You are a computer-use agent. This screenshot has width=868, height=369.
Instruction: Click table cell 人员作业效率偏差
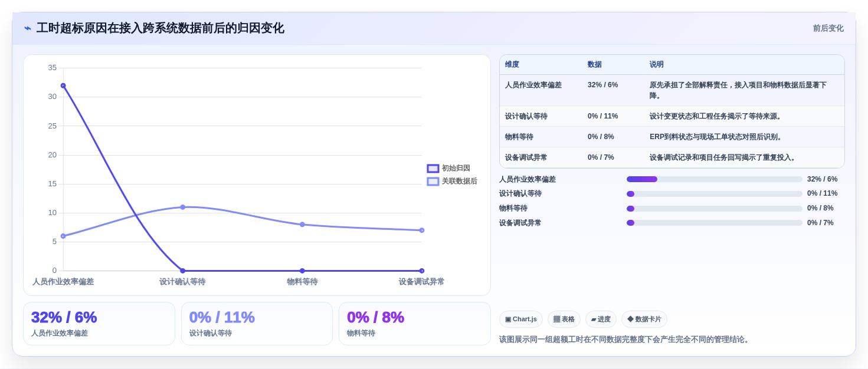pos(533,85)
